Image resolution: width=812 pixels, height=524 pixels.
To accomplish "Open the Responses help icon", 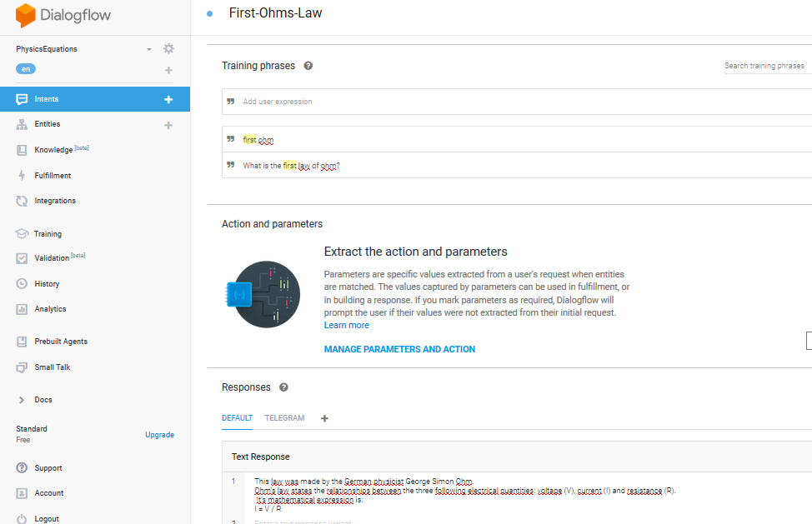I will 283,387.
